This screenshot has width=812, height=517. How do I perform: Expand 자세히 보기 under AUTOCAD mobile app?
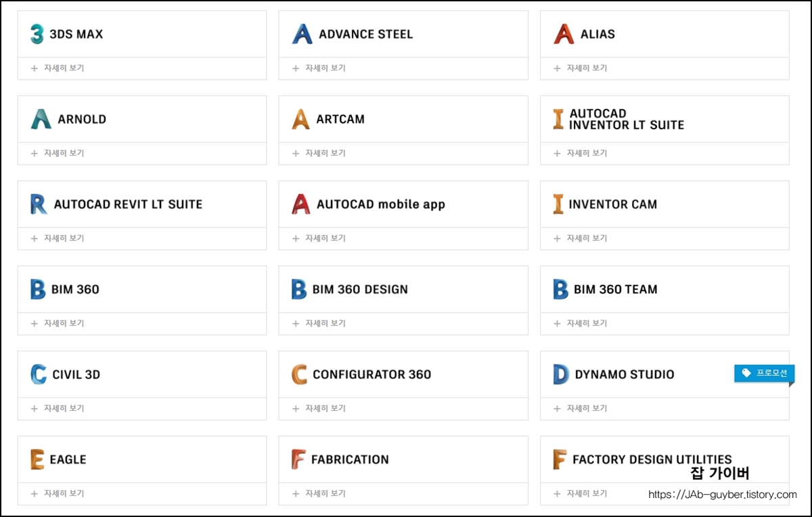[x=319, y=238]
